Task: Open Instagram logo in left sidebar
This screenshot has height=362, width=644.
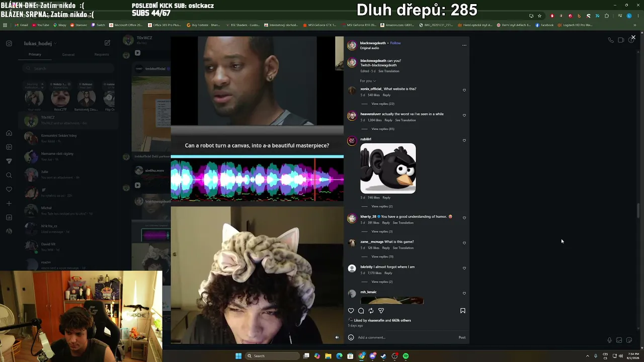Action: click(9, 44)
